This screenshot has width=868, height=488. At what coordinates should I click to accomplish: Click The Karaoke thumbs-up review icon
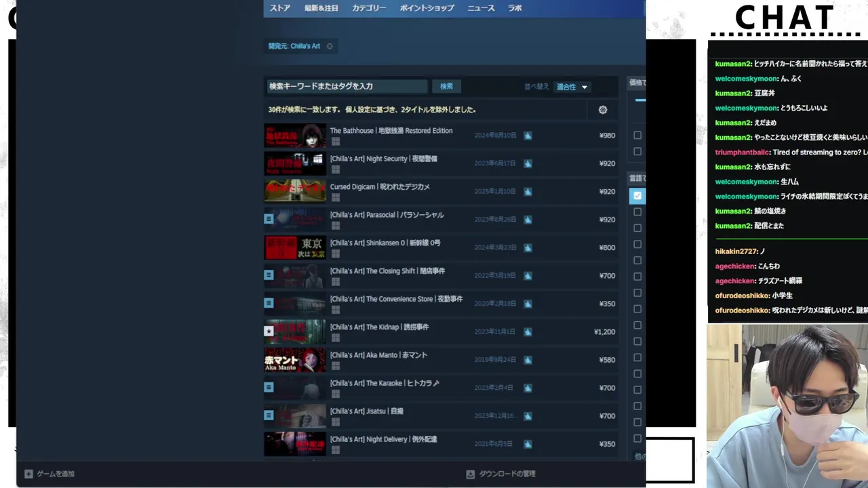point(528,388)
